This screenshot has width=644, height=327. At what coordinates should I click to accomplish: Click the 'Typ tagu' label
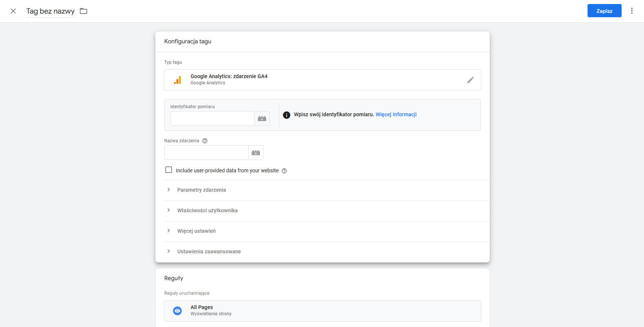[x=173, y=62]
